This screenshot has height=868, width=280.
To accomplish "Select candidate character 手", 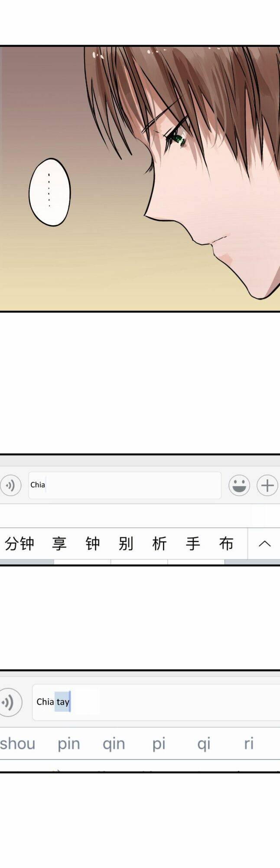I will coord(193,543).
